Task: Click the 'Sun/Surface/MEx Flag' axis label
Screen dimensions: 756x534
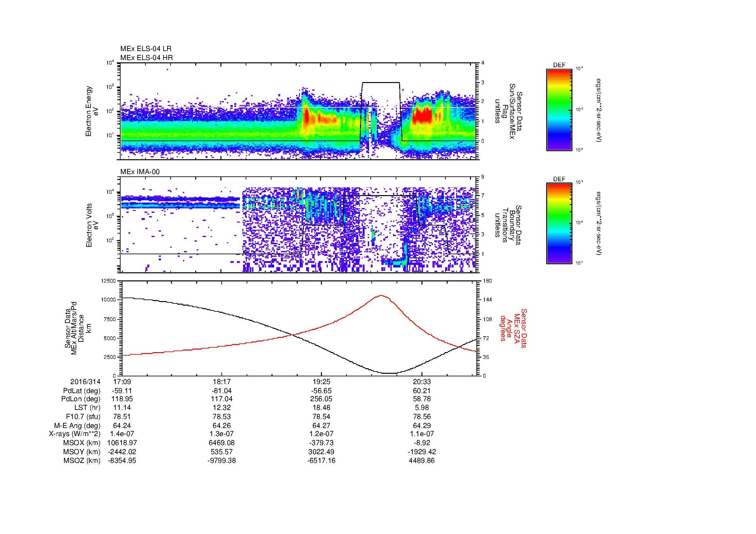Action: (509, 111)
